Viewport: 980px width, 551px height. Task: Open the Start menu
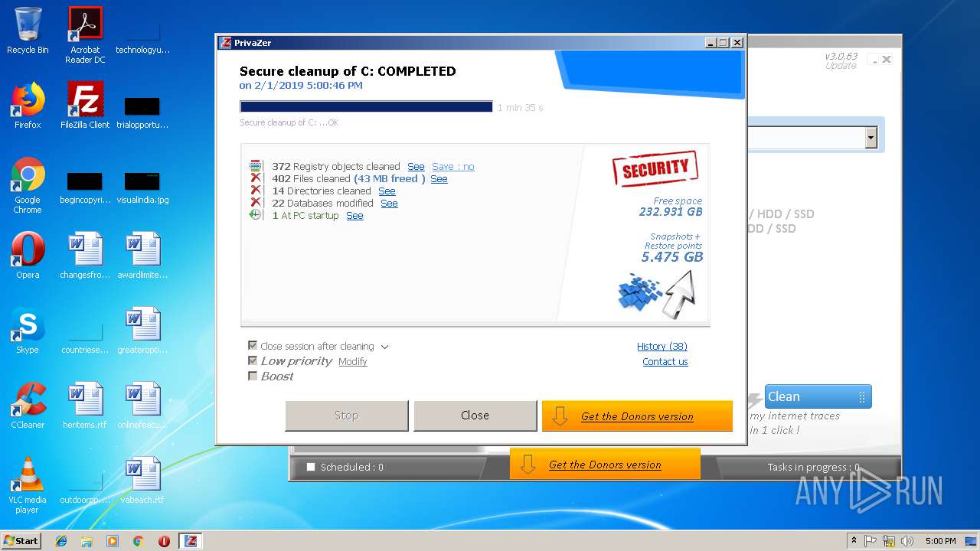(21, 541)
